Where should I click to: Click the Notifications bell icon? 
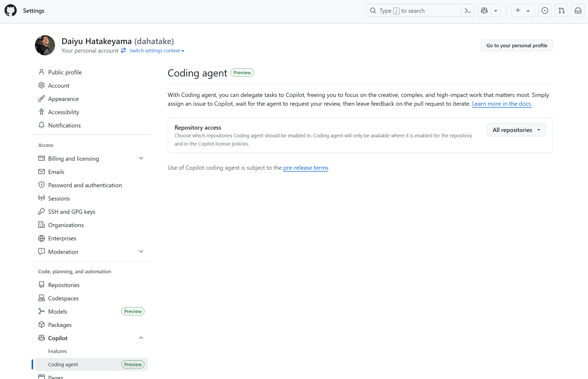(42, 125)
